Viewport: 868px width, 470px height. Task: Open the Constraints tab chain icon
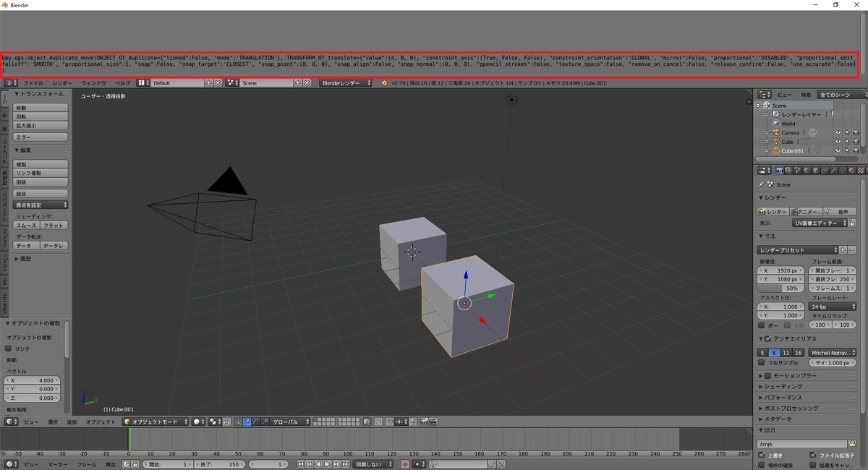pyautogui.click(x=825, y=170)
